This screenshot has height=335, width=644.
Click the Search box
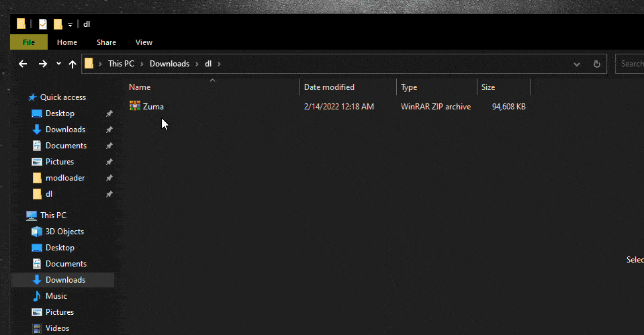[630, 64]
